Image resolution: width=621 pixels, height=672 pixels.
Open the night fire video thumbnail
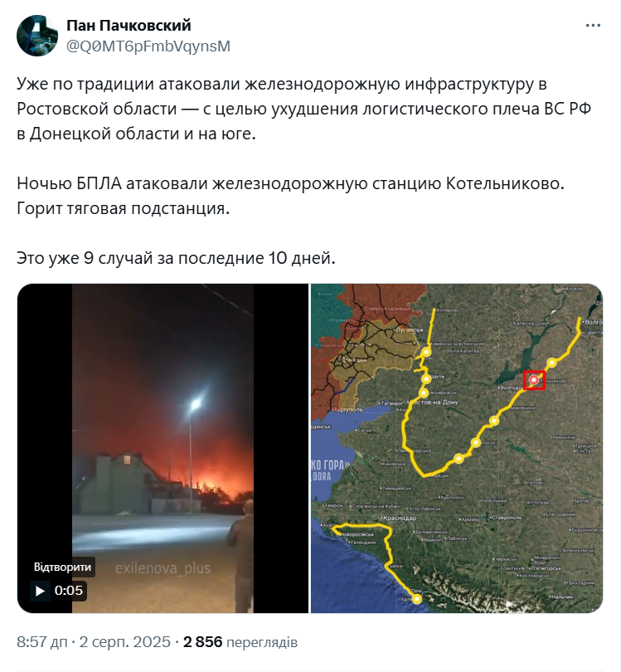[163, 448]
